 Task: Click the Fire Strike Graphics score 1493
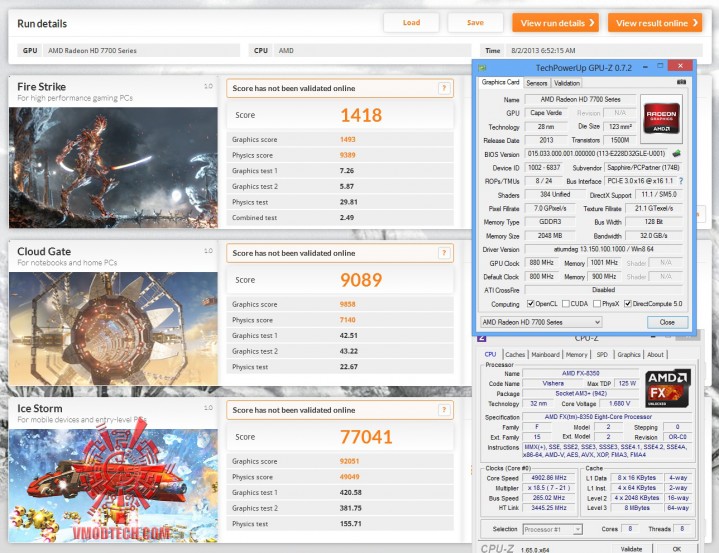pyautogui.click(x=348, y=139)
